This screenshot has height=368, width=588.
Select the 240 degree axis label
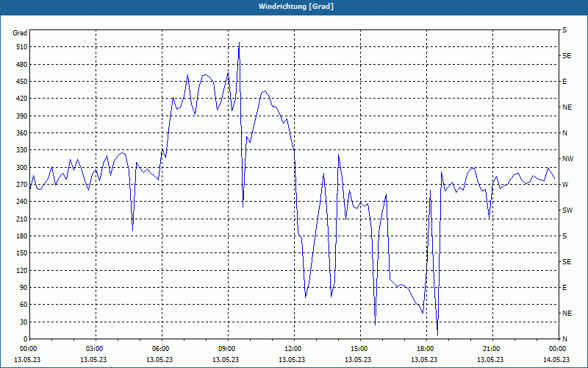23,202
